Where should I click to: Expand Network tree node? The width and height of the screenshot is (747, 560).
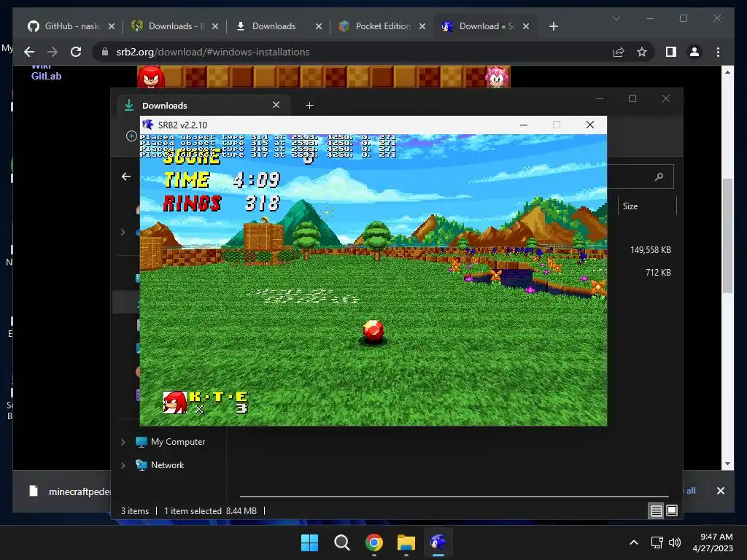(123, 465)
